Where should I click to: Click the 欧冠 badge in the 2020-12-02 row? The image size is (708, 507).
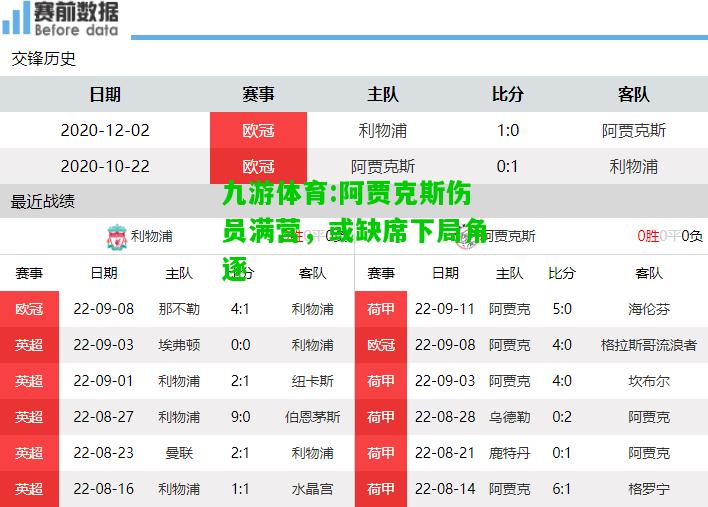click(x=258, y=130)
